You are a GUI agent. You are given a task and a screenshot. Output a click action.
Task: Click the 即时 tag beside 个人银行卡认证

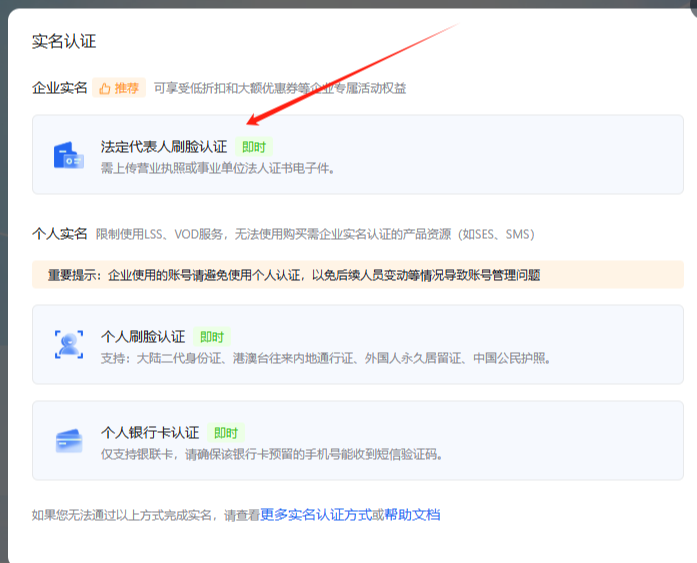click(x=226, y=433)
